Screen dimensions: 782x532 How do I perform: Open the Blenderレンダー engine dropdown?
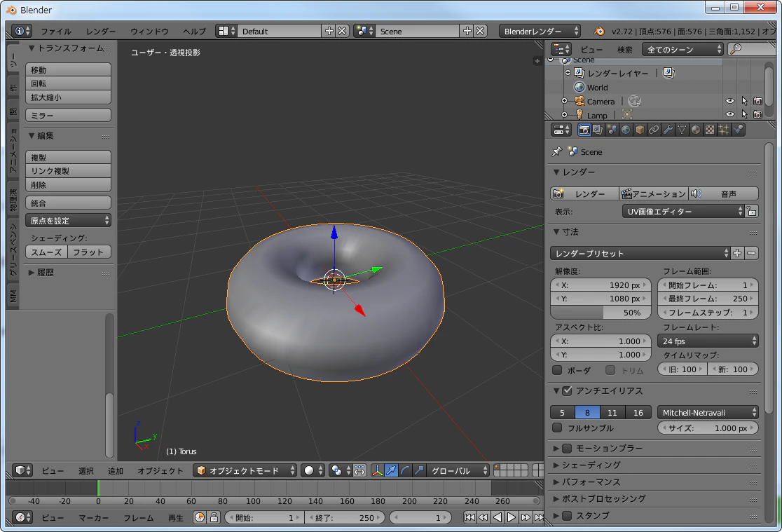coord(540,31)
